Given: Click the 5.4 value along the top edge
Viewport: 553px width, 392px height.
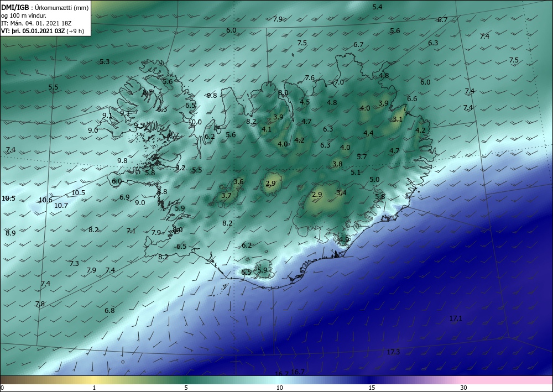Looking at the screenshot, I should pos(377,7).
